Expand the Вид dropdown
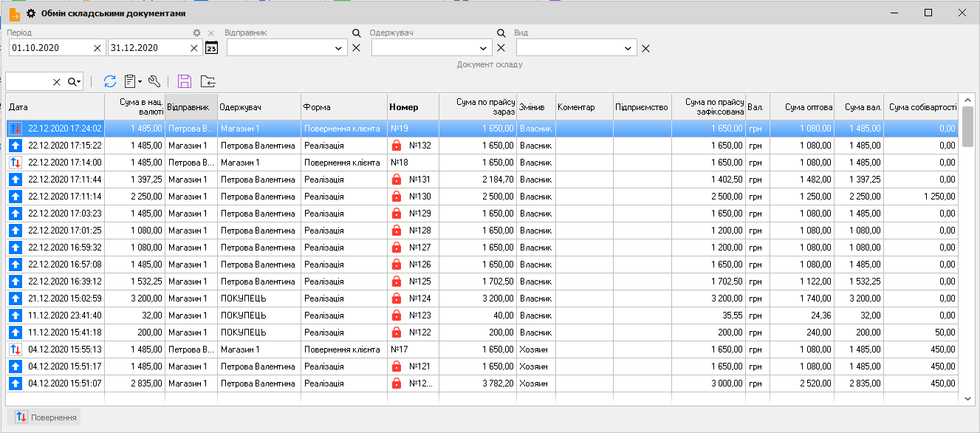This screenshot has height=433, width=980. 628,48
